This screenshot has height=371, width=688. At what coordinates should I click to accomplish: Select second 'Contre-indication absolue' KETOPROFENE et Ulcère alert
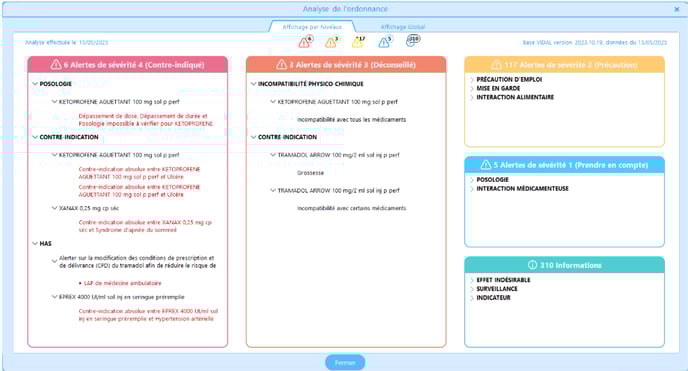coord(139,190)
